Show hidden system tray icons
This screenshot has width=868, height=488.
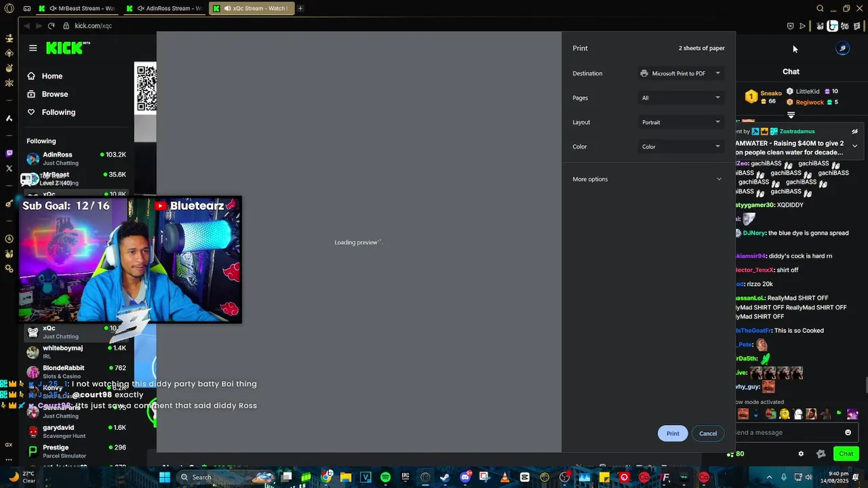click(x=770, y=477)
